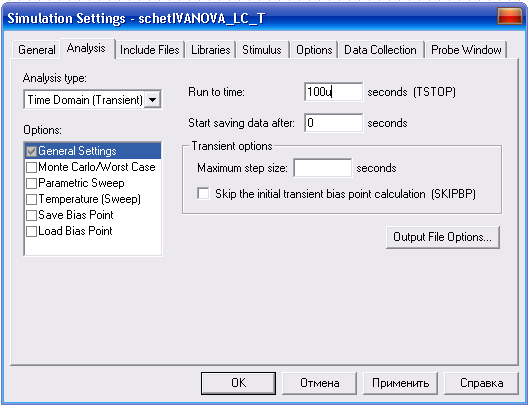Show the Probe Window tab
Image resolution: width=528 pixels, height=405 pixels.
click(466, 50)
